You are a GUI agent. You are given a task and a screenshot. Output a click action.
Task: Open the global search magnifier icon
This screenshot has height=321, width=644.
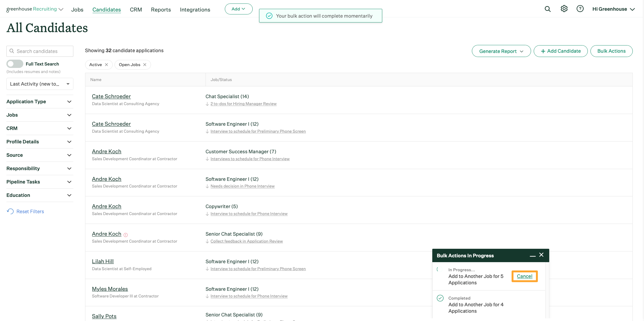(548, 9)
